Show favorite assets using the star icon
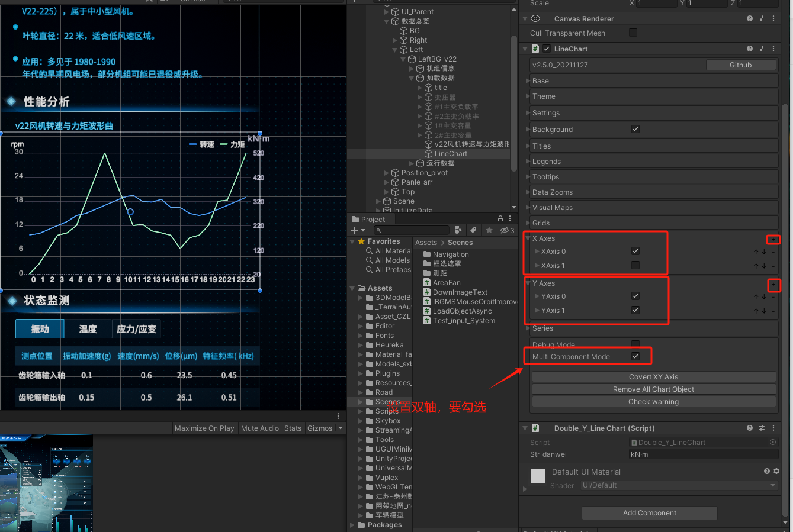This screenshot has width=793, height=532. (x=487, y=230)
